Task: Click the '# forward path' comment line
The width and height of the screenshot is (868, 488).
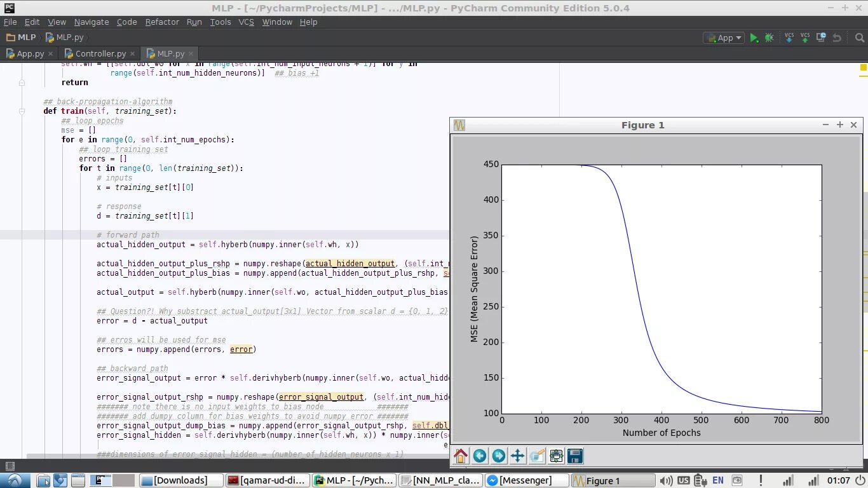Action: click(128, 235)
